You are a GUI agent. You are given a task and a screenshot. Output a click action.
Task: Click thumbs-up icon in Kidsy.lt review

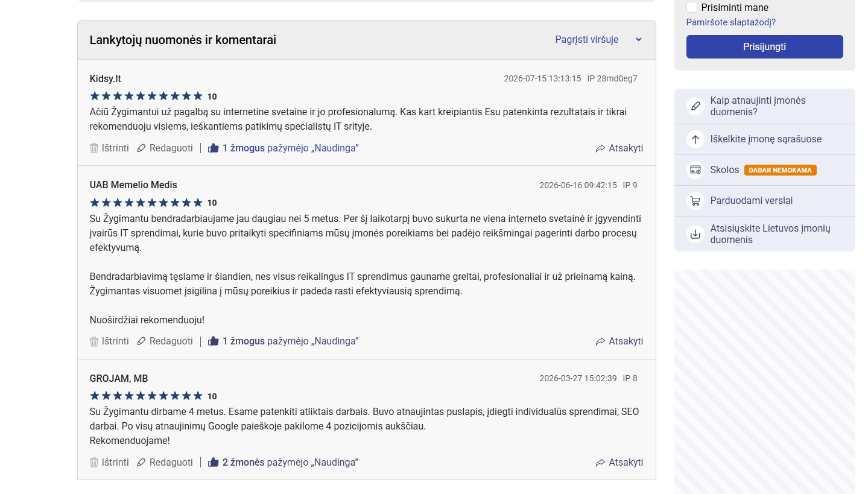tap(213, 148)
